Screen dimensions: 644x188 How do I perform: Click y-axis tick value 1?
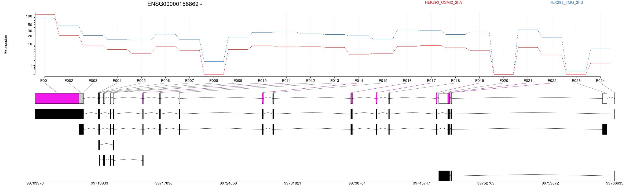point(31,66)
